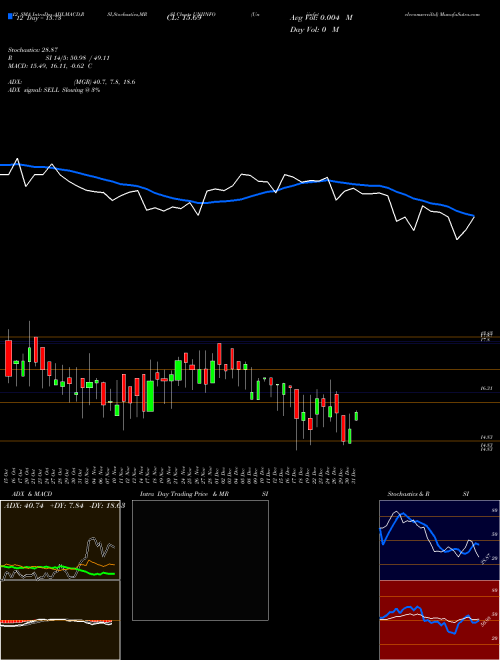Click 'ADX: 40.74 +DY: 7.84 -DY: 18.63' readout
Screen dimensions: 500x660
(x=64, y=506)
